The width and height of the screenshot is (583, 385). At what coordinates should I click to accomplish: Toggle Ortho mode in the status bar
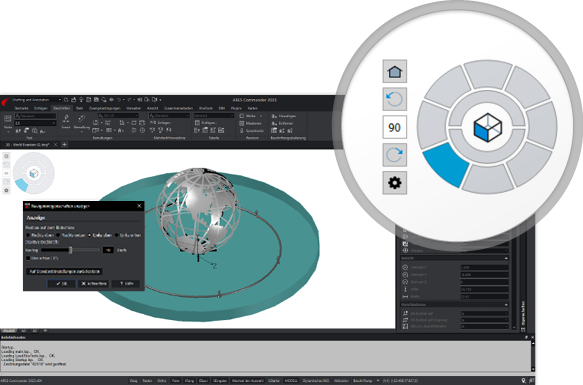pyautogui.click(x=162, y=381)
